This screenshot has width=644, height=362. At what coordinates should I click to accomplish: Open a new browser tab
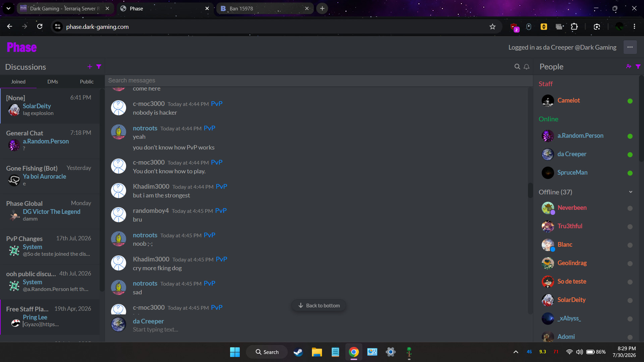point(322,8)
